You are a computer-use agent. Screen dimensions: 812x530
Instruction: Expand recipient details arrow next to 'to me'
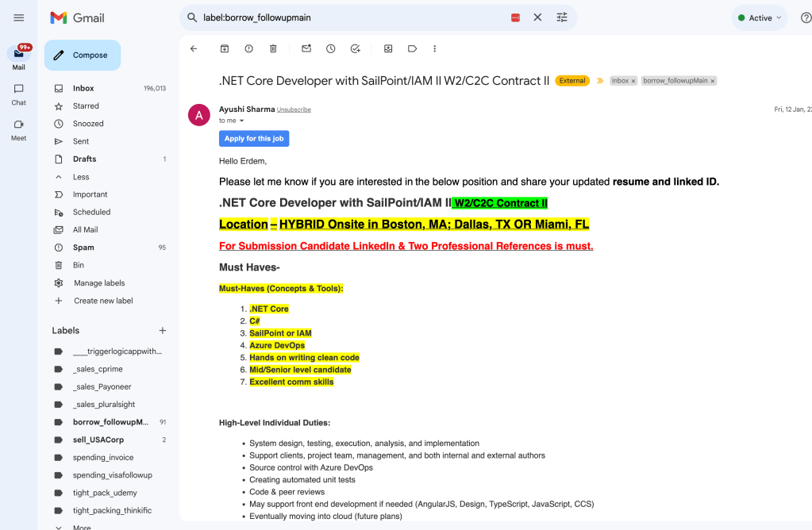click(241, 121)
